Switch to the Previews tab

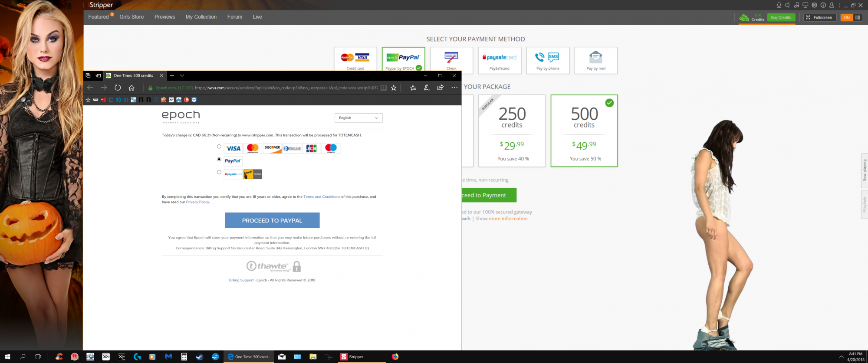point(164,17)
